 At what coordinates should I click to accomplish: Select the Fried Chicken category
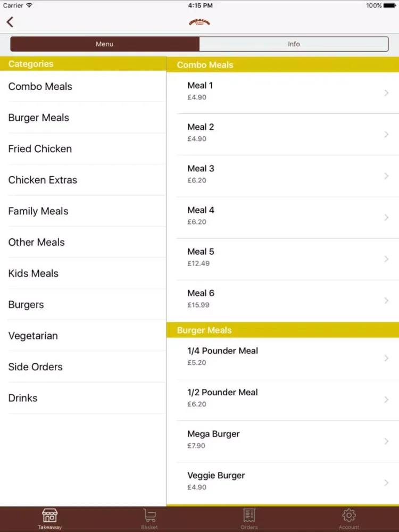pos(83,148)
